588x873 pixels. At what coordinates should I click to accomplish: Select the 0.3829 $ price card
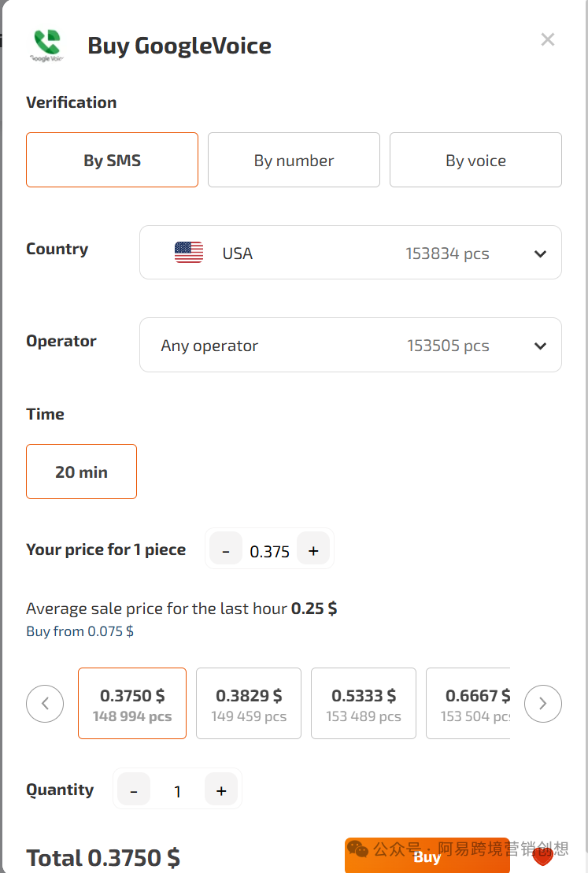[x=249, y=704]
